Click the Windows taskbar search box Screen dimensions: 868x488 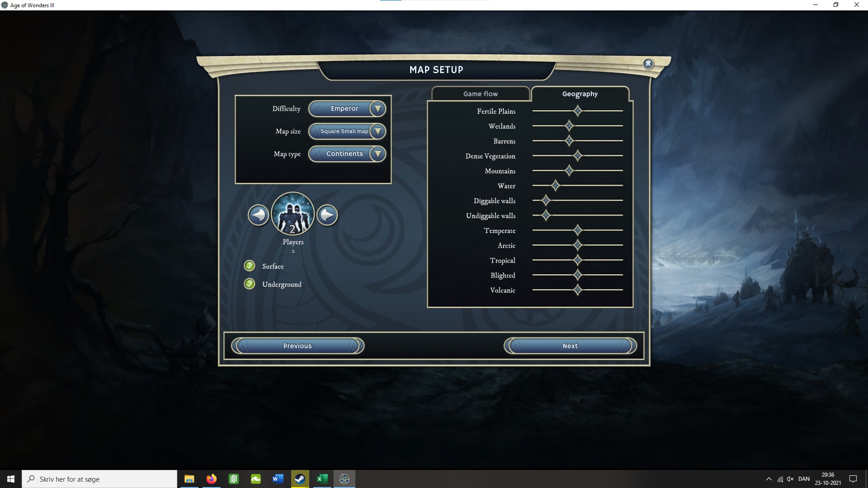[x=99, y=479]
